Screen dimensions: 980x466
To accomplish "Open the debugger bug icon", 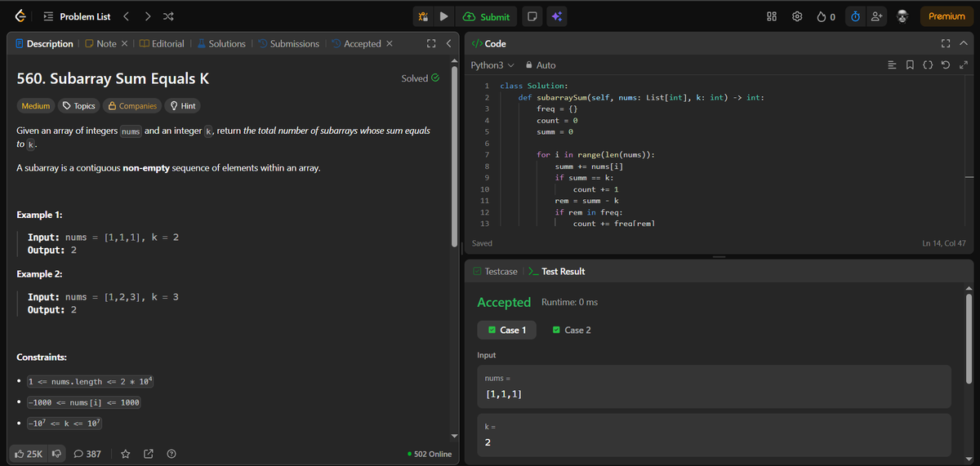I will coord(423,16).
